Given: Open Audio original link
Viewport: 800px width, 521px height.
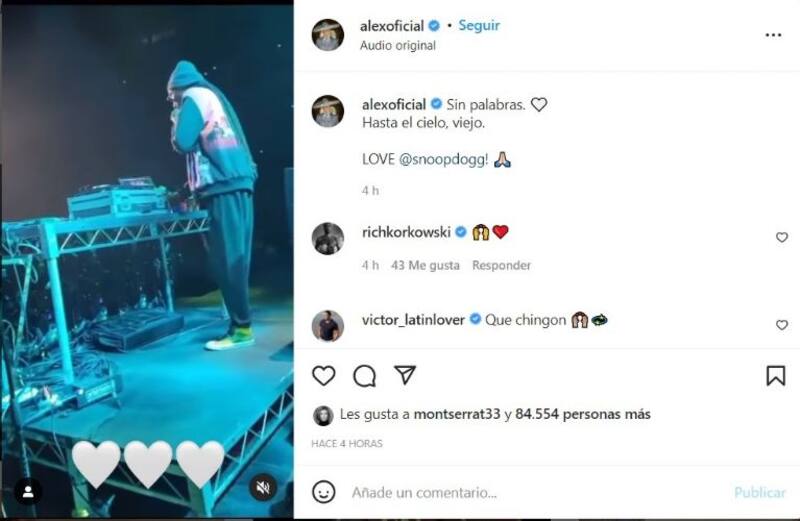Looking at the screenshot, I should tap(398, 45).
